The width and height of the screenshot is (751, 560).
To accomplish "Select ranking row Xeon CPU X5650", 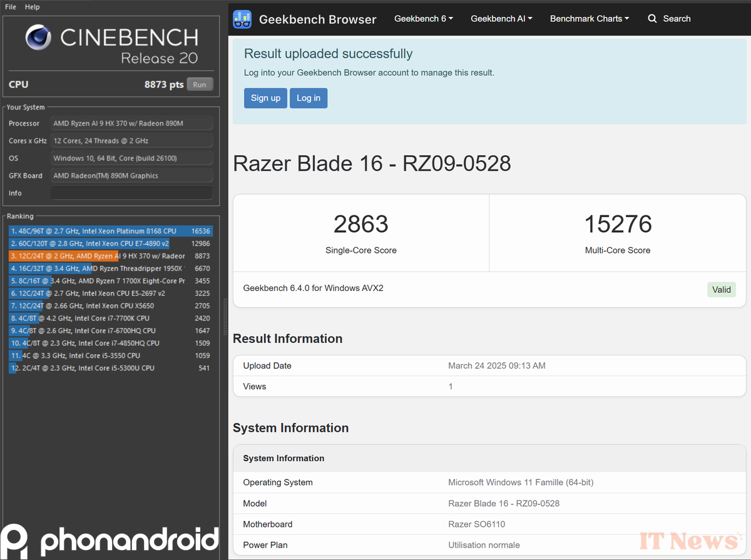I will 111,306.
